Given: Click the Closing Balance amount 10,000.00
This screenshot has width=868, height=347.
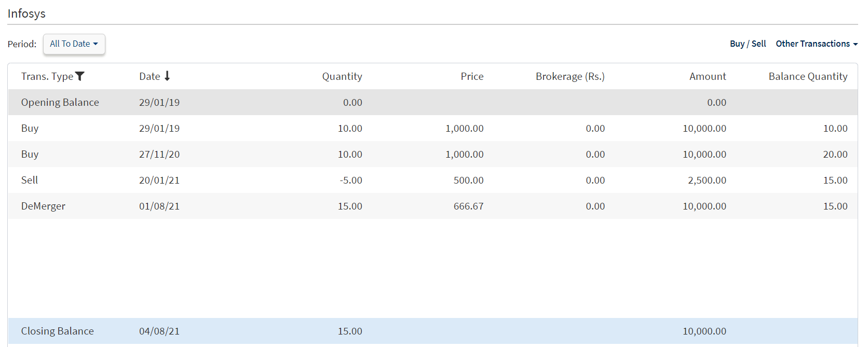Looking at the screenshot, I should (x=704, y=331).
